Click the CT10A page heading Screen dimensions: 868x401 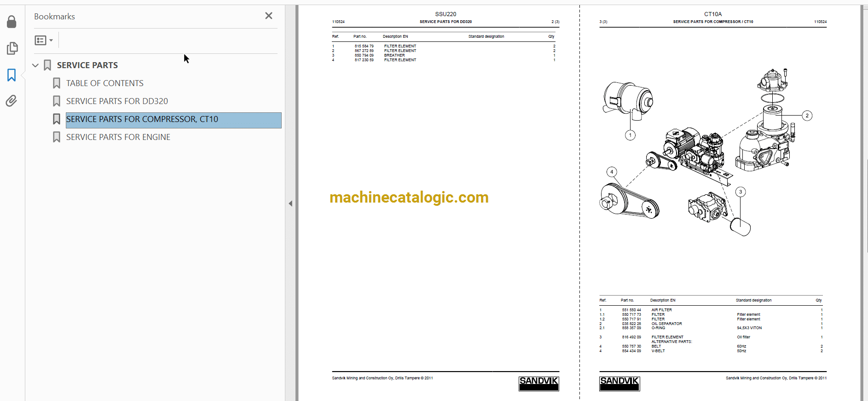click(713, 14)
